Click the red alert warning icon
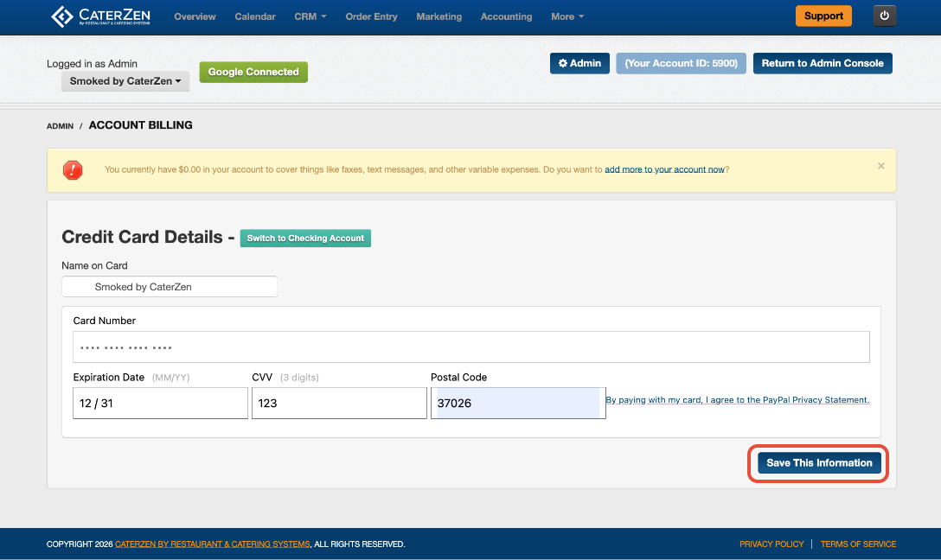The width and height of the screenshot is (941, 560). tap(73, 170)
